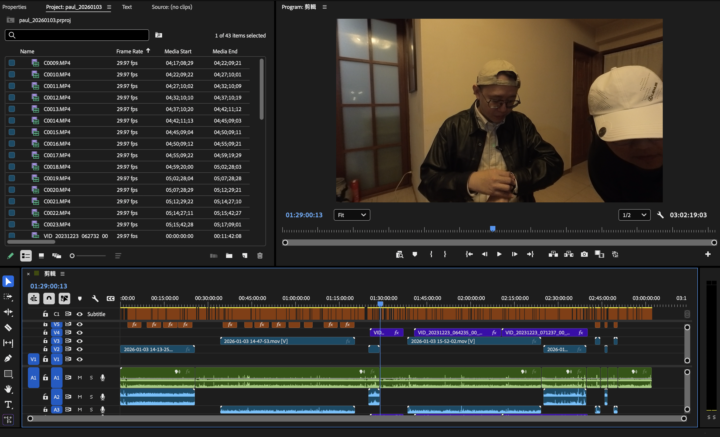Pick the Track Select Forward tool

[x=8, y=297]
